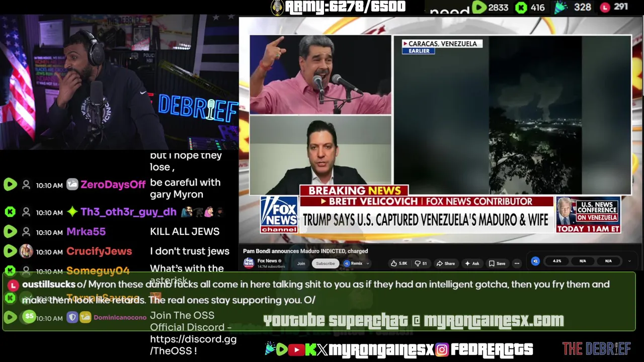Image resolution: width=644 pixels, height=362 pixels.
Task: Click the 4.2% stat pill
Action: pos(557,261)
